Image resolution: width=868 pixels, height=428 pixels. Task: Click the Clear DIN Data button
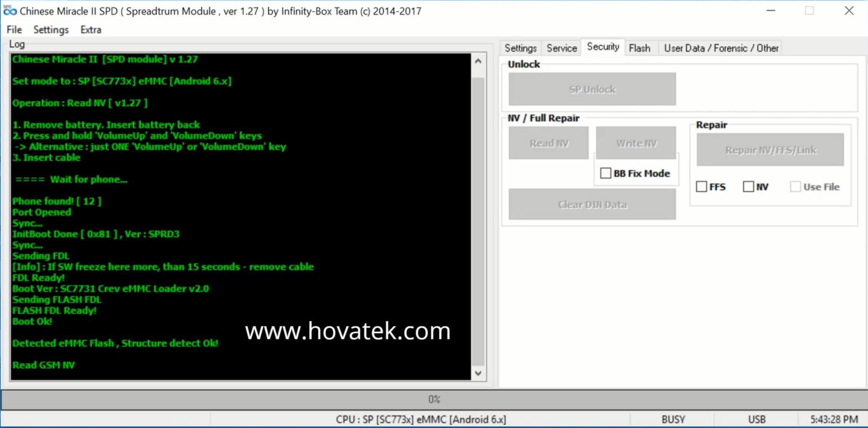pos(592,204)
